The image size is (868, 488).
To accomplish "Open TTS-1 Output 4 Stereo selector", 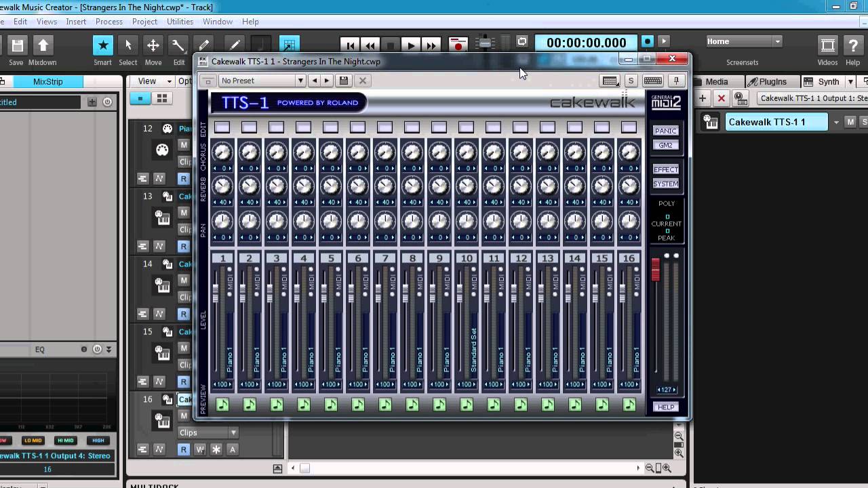I will pyautogui.click(x=54, y=456).
